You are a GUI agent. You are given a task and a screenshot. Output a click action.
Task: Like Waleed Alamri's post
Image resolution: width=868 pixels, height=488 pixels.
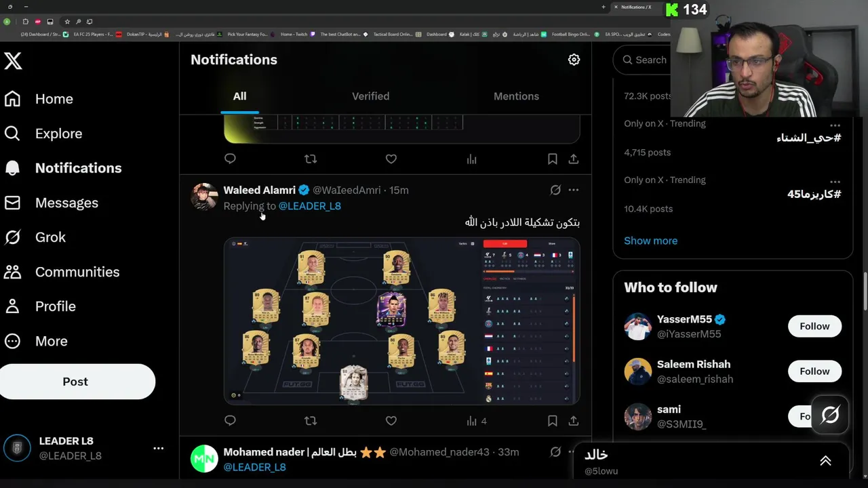click(x=391, y=421)
